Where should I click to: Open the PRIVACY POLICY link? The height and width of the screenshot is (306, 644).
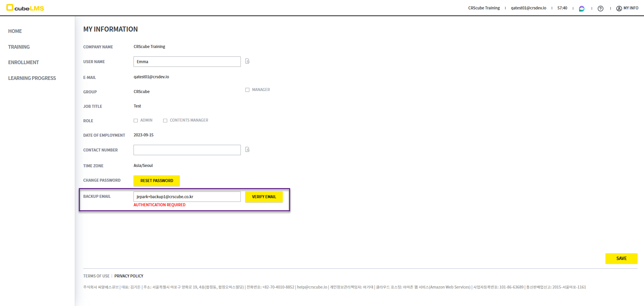(129, 276)
